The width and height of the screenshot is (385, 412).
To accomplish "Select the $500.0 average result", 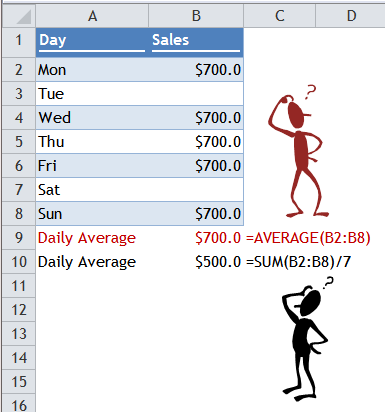I will pyautogui.click(x=218, y=262).
